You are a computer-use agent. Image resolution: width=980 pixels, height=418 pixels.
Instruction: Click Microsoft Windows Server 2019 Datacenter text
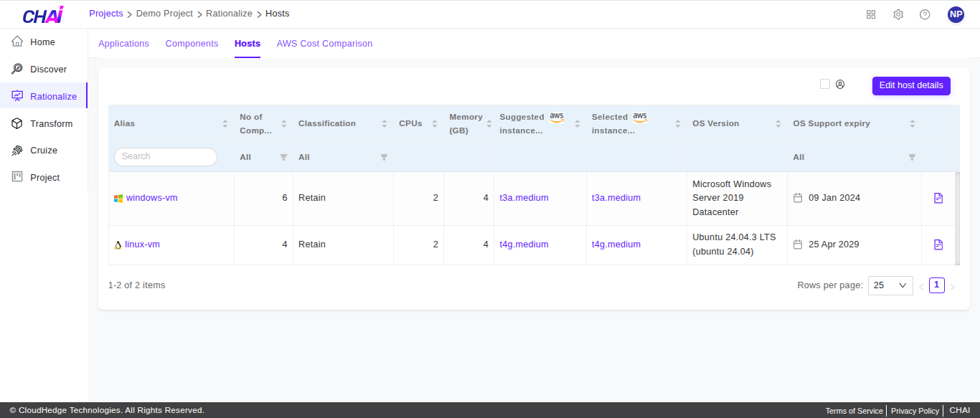coord(732,198)
